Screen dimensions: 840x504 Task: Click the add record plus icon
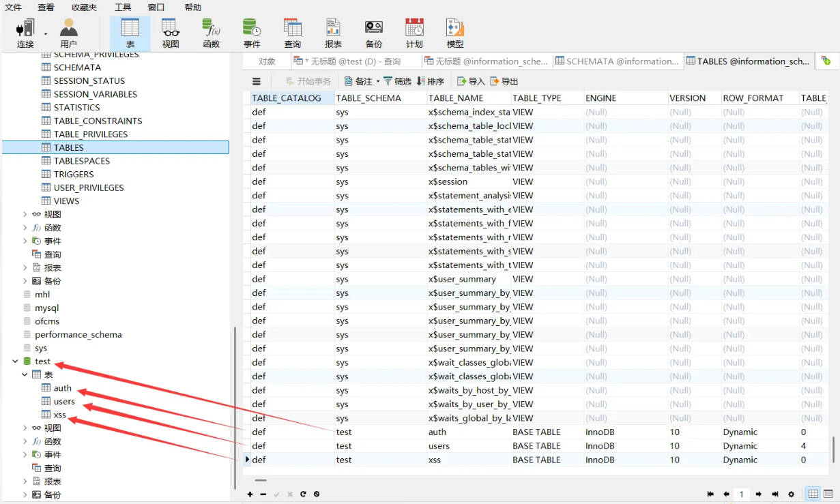click(250, 494)
